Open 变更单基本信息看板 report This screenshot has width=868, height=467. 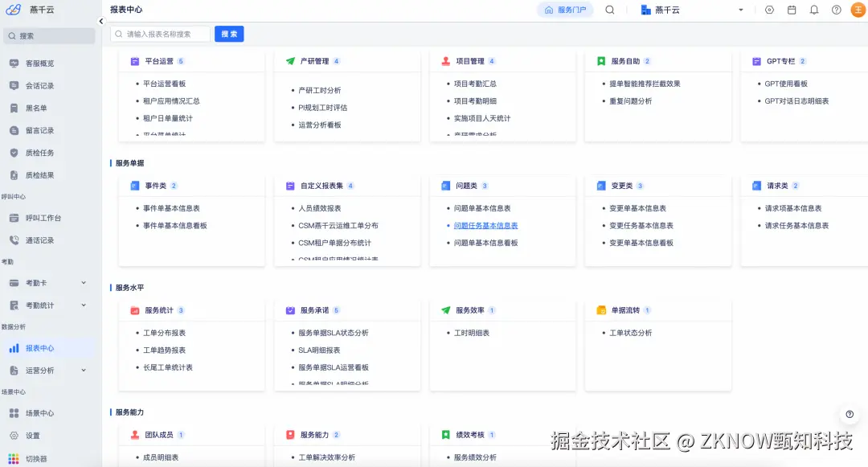pos(641,243)
